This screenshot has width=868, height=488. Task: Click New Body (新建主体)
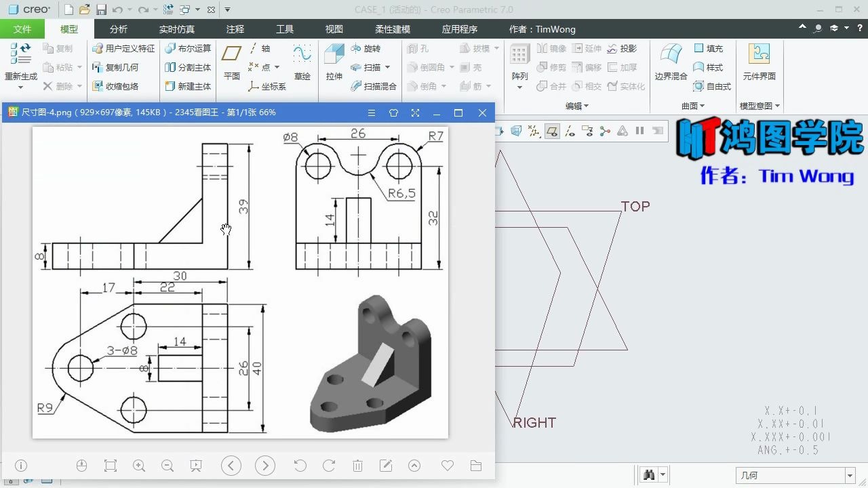188,86
